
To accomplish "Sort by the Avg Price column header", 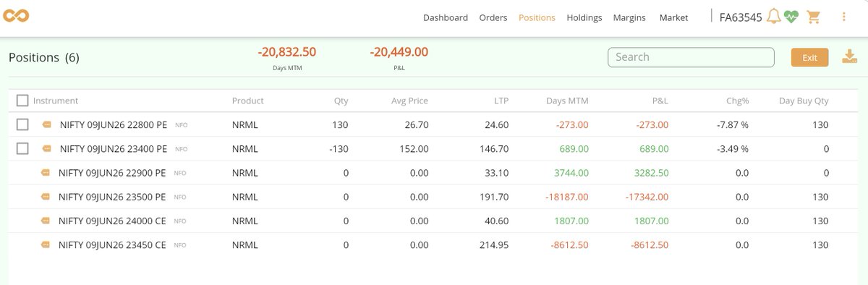I will tap(410, 101).
